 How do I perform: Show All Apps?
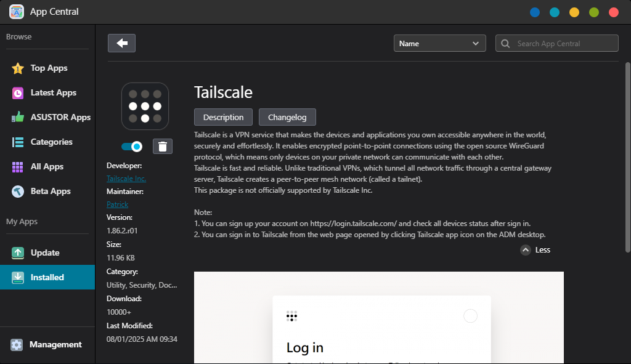[x=47, y=167]
